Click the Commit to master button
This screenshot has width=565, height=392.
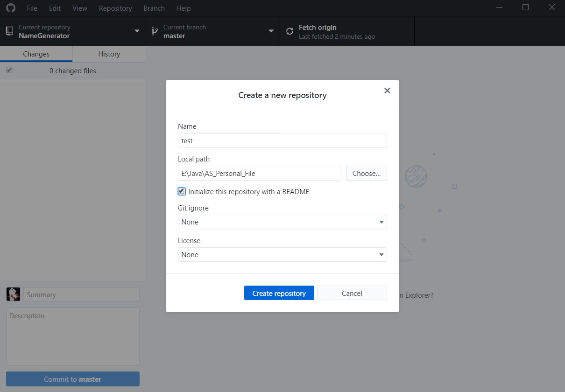pyautogui.click(x=73, y=379)
